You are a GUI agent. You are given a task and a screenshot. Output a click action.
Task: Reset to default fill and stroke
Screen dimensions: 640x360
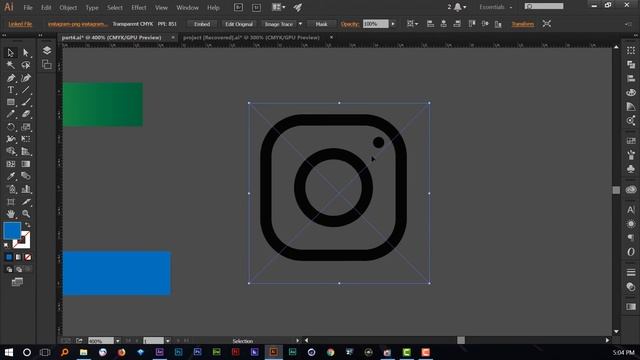(6, 245)
